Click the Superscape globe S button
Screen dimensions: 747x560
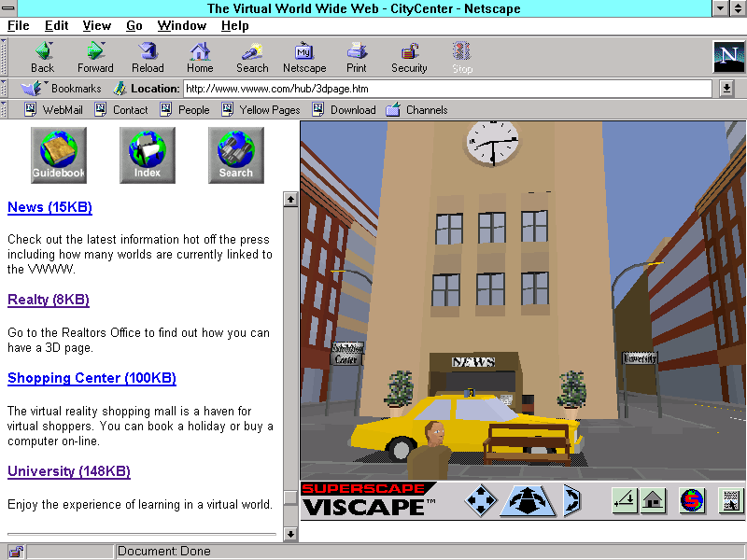coord(692,500)
